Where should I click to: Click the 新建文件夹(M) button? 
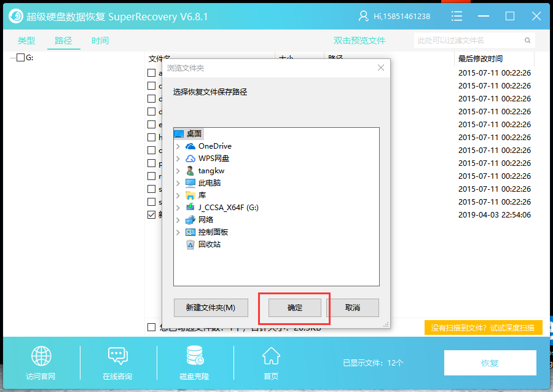[x=211, y=308]
